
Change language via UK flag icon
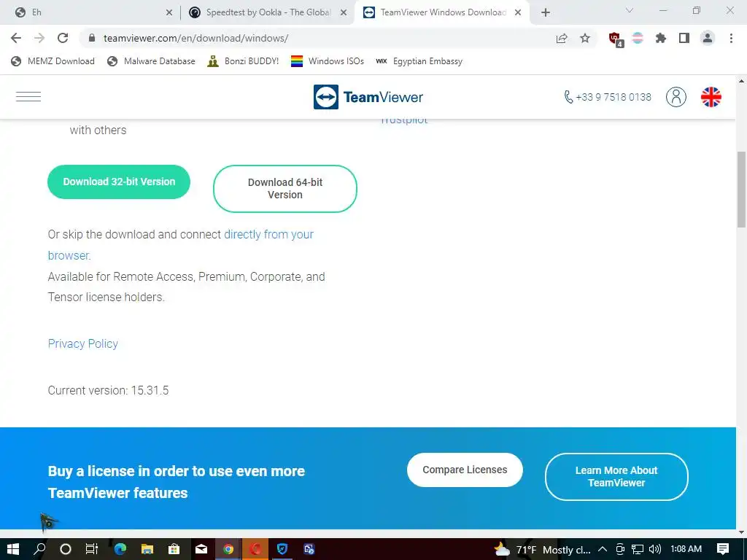[x=711, y=97]
